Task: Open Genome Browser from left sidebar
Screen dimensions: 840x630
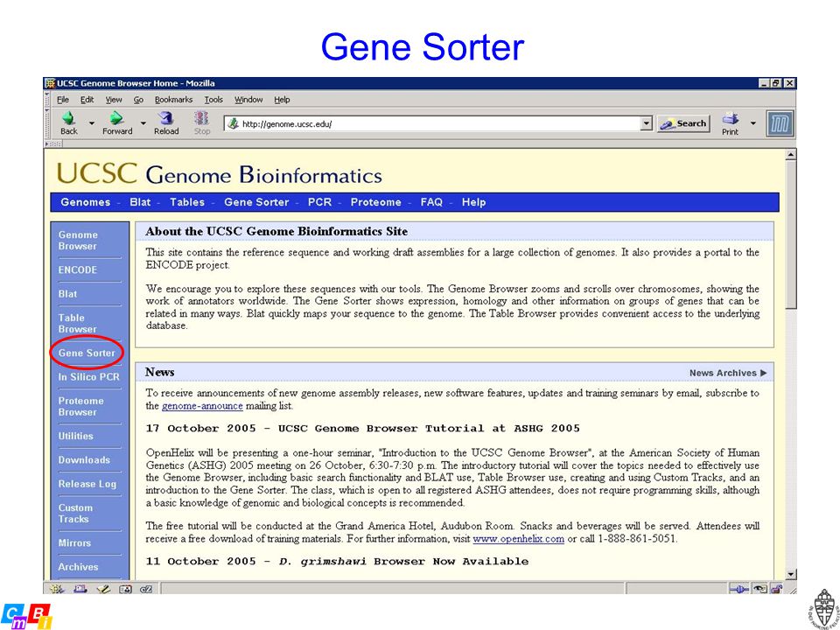Action: 78,241
